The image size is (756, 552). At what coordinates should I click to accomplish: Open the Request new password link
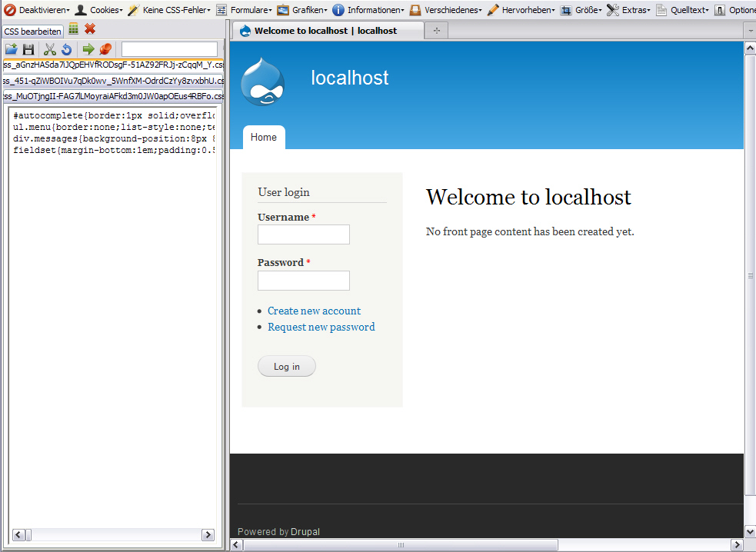[x=321, y=327]
